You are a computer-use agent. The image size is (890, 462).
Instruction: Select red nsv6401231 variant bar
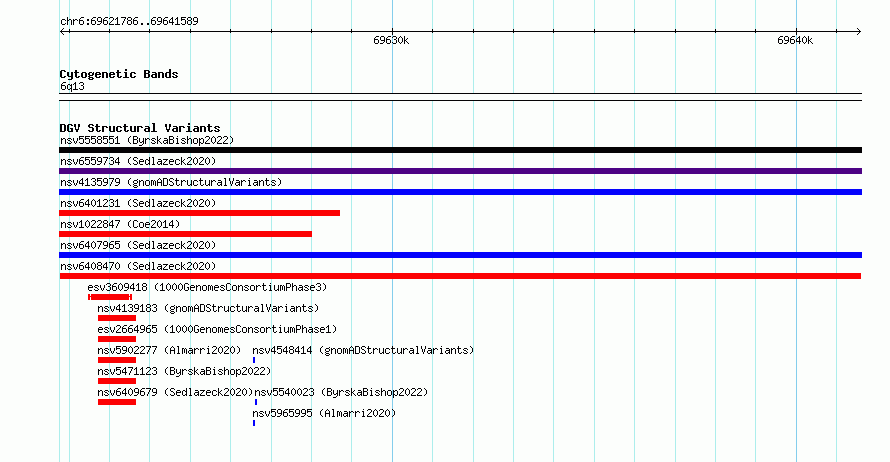[x=199, y=213]
